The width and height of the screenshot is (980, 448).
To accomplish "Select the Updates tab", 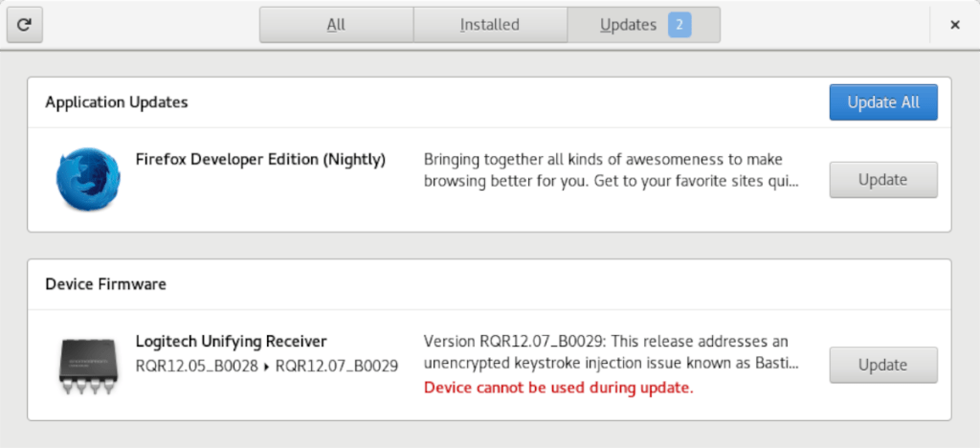I will [x=628, y=26].
